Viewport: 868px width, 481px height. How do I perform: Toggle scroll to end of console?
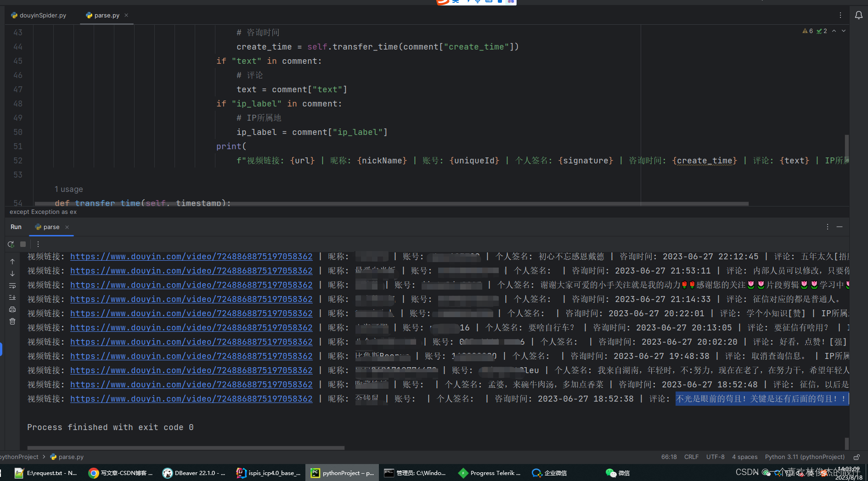pos(12,297)
